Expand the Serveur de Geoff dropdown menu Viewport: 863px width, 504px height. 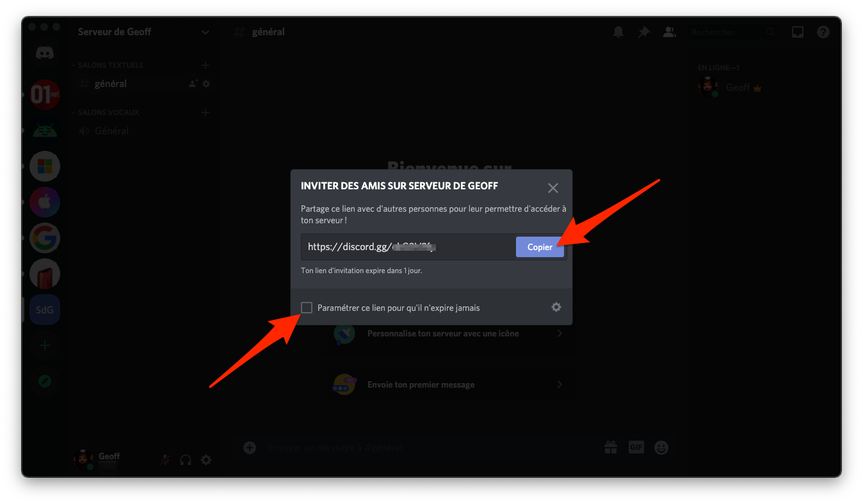pyautogui.click(x=206, y=32)
